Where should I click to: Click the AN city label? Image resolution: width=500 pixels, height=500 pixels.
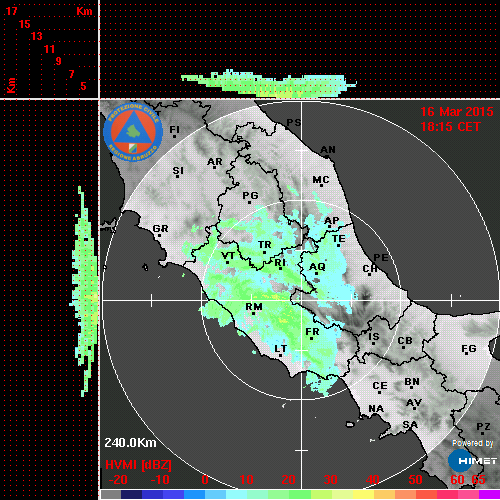tap(328, 150)
